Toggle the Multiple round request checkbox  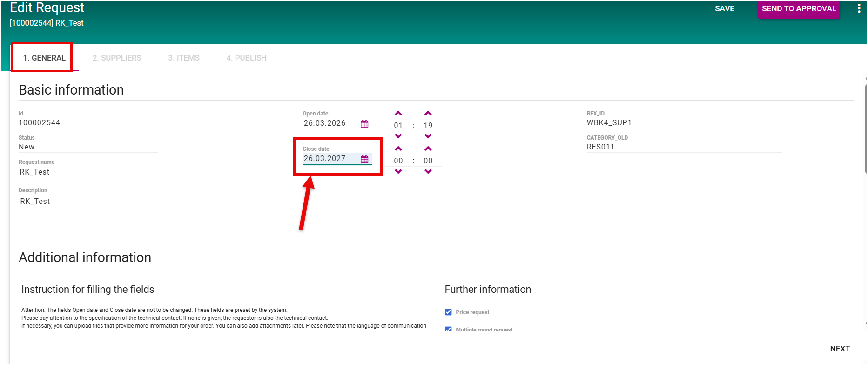click(448, 329)
